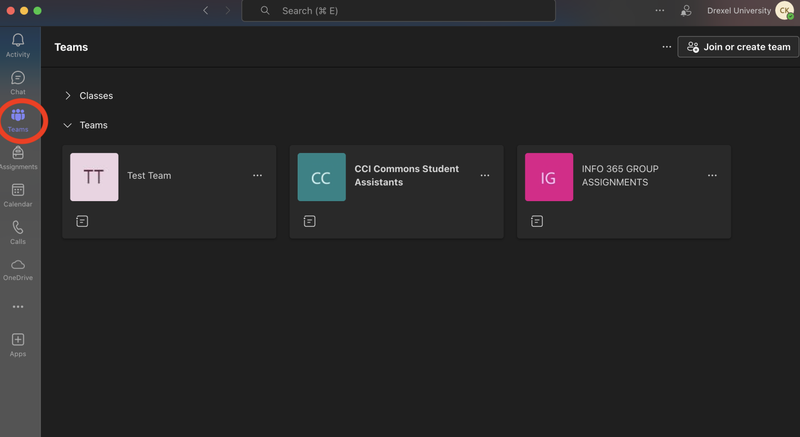Click the notes icon under Test Team
Viewport: 800px width, 437px height.
tap(82, 221)
